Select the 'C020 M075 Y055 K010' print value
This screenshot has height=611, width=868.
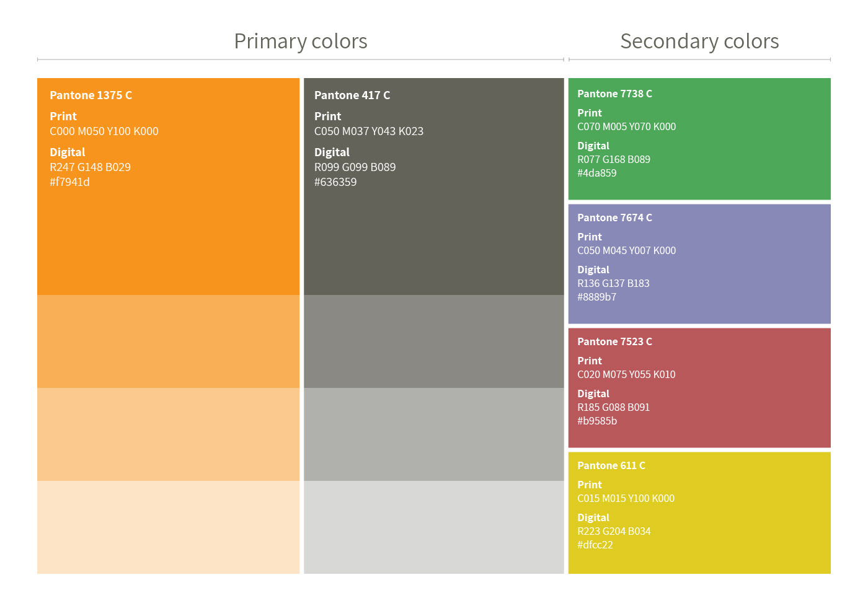pos(627,374)
